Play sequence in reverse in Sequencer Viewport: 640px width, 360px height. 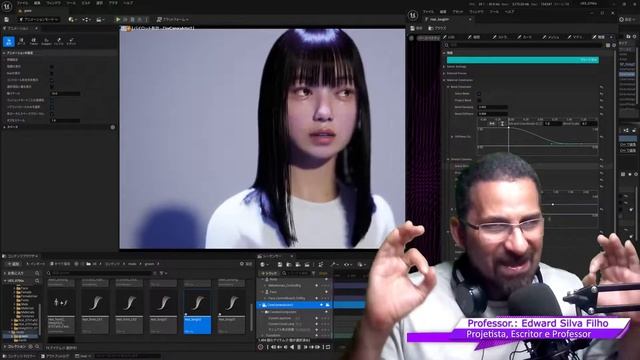[x=292, y=347]
